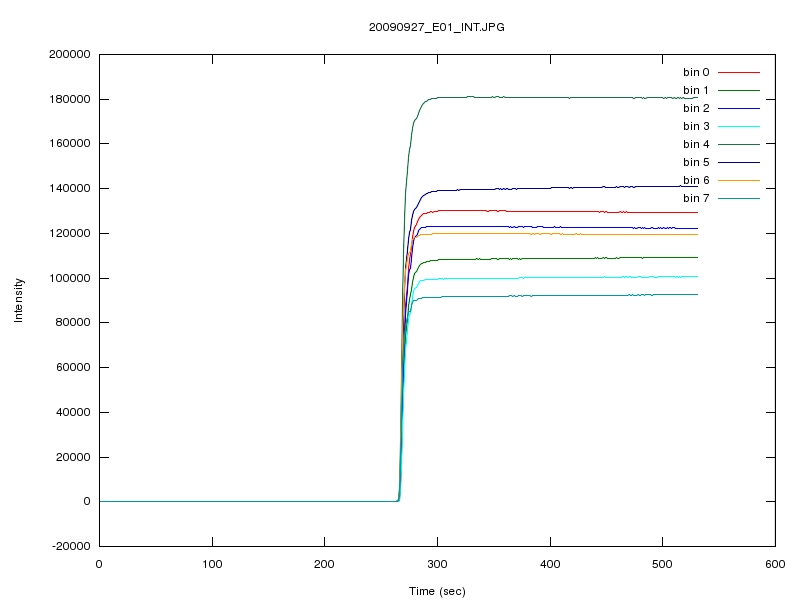Image resolution: width=800 pixels, height=600 pixels.
Task: Click the red bin 0 legend line sample
Action: 739,72
